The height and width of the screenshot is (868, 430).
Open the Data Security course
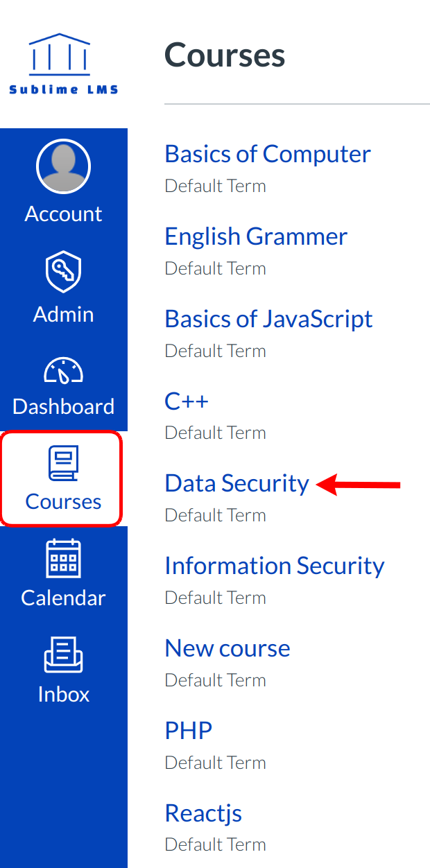237,483
